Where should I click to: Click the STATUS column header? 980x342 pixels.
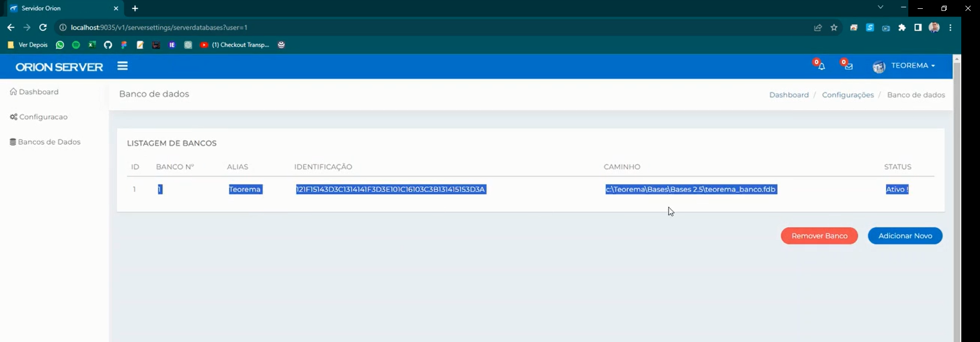pyautogui.click(x=897, y=167)
